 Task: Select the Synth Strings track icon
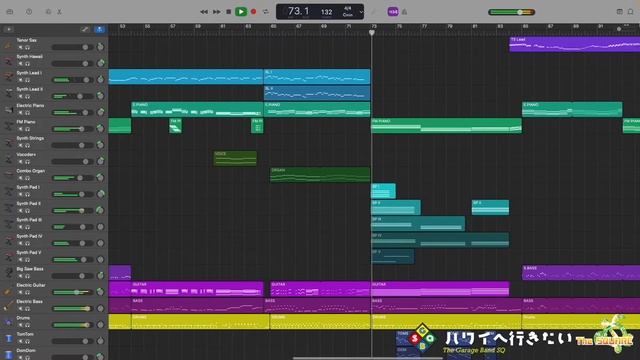point(8,143)
